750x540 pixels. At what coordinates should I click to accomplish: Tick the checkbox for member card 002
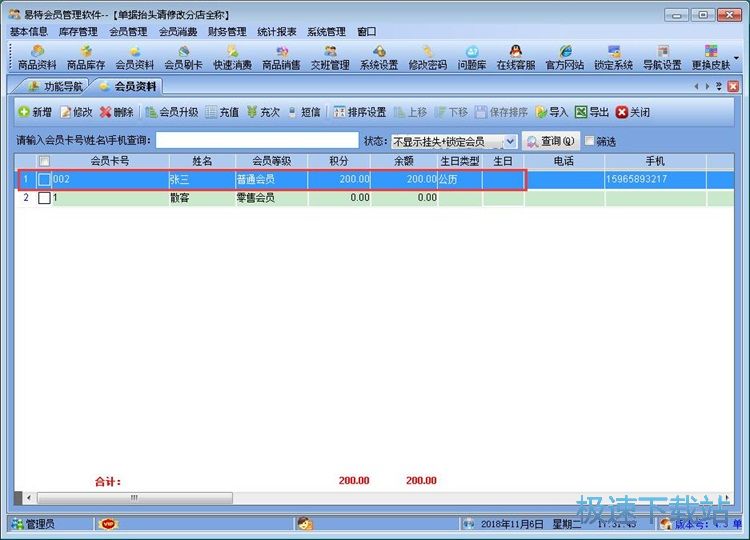coord(44,180)
